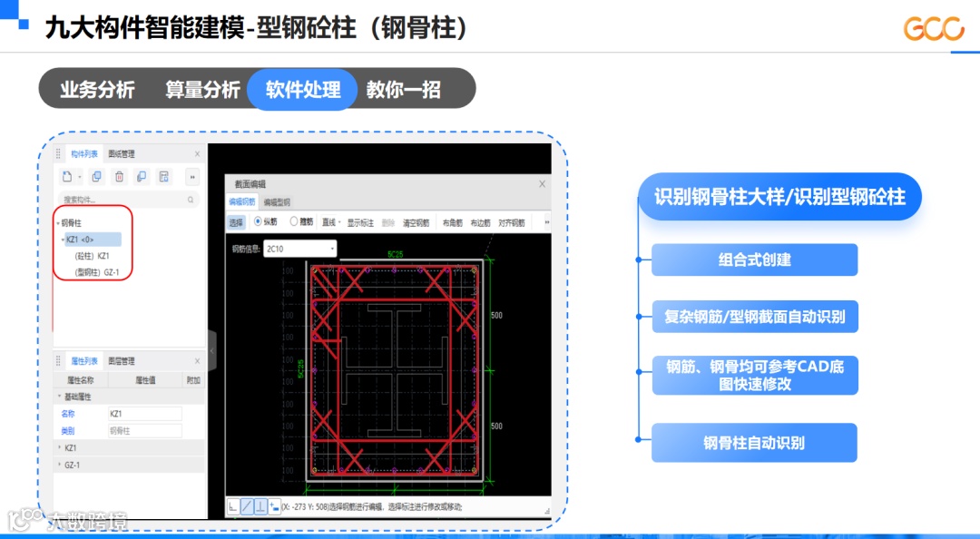Close the component list panel
The image size is (980, 539).
coord(198,154)
